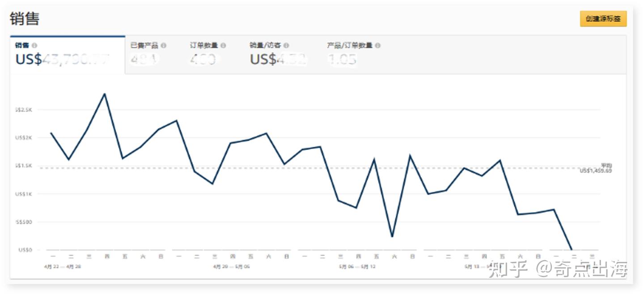The width and height of the screenshot is (644, 295).
Task: Click the info icon beside 销量/访客
Action: pos(286,46)
